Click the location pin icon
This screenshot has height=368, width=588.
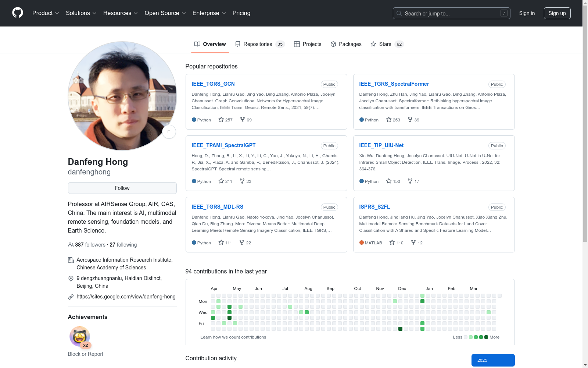[71, 279]
